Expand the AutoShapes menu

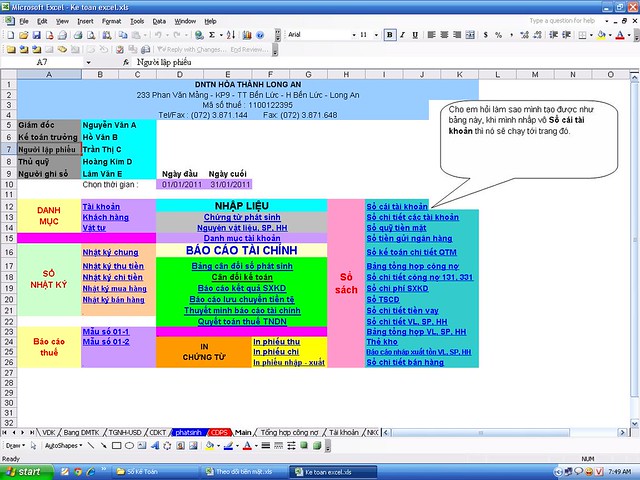[61, 445]
